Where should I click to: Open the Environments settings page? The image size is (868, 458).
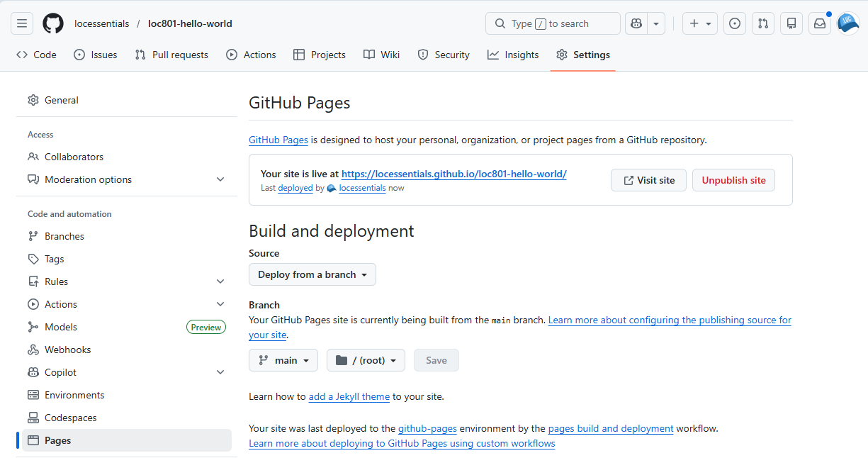click(74, 394)
